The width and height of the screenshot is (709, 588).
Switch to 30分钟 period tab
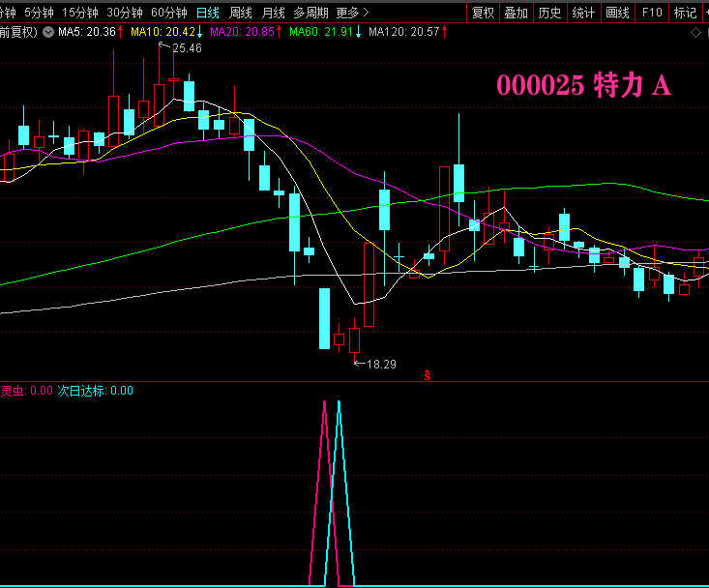click(x=125, y=13)
